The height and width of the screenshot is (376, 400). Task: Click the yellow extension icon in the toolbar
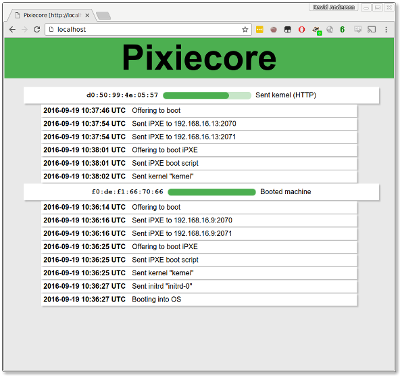[260, 30]
